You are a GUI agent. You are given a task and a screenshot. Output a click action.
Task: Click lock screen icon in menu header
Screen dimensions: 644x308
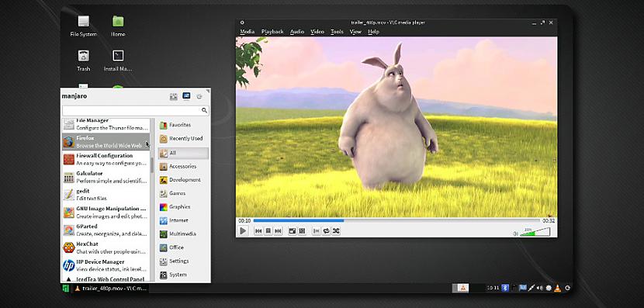(x=186, y=96)
